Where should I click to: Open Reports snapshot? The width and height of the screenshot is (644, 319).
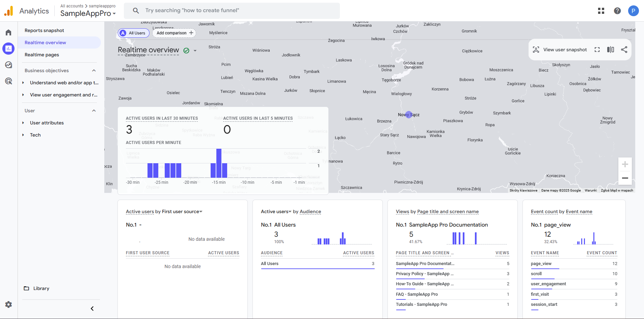click(x=44, y=30)
